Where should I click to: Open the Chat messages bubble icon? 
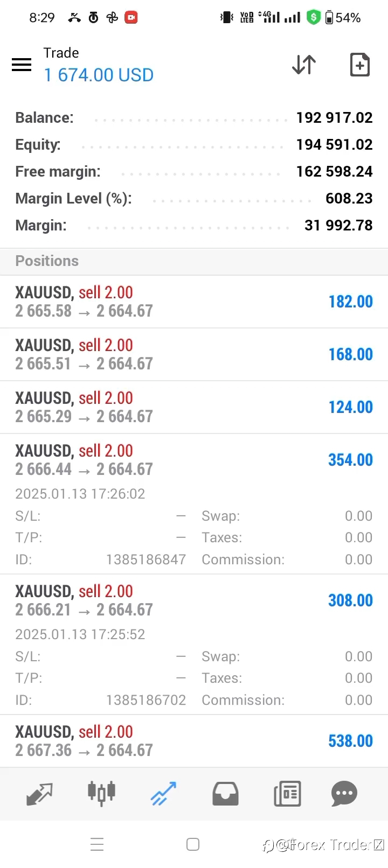tap(344, 794)
